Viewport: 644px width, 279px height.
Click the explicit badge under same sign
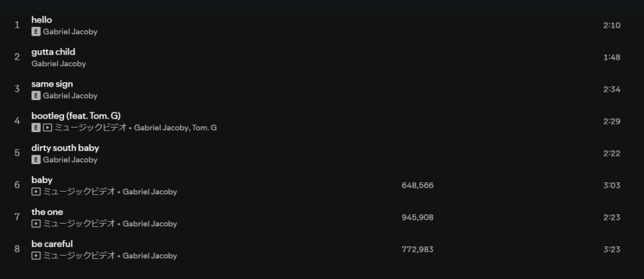point(36,96)
